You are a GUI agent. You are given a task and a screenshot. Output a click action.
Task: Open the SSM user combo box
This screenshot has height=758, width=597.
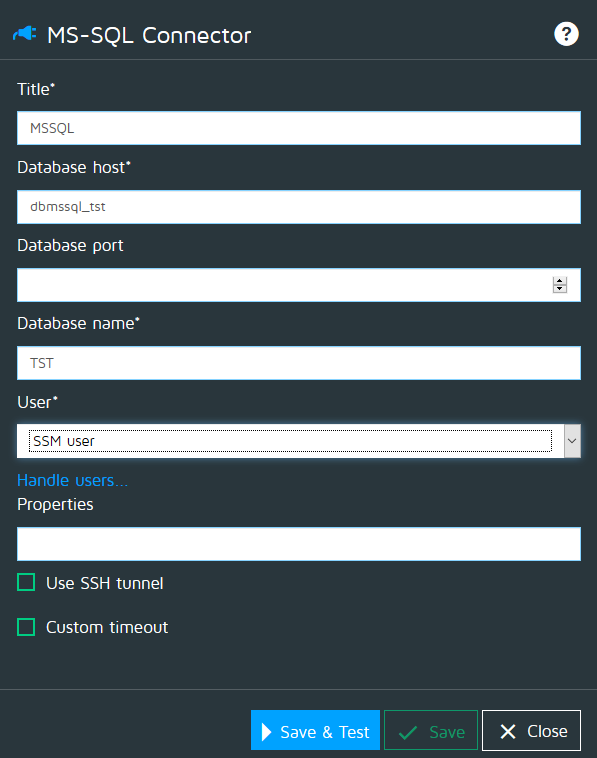click(299, 441)
